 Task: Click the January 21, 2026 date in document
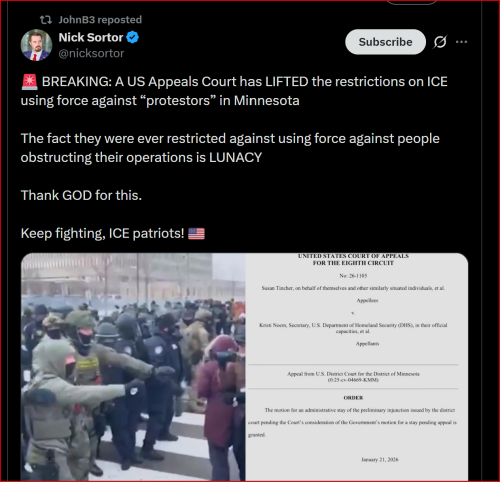click(380, 460)
